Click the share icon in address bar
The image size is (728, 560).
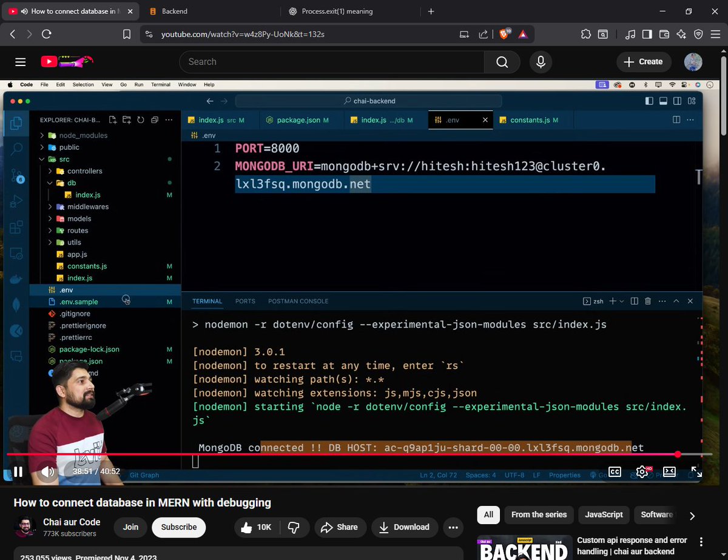pyautogui.click(x=484, y=35)
